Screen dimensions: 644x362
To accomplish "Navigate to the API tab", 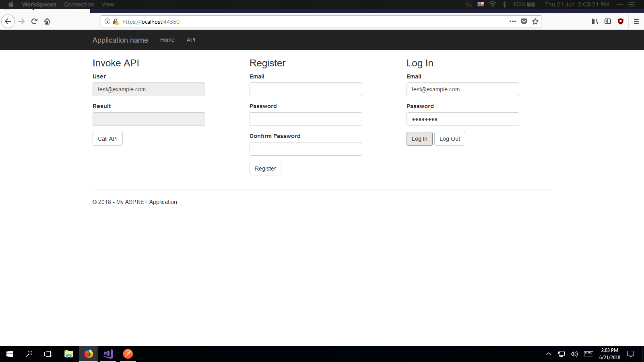I will coord(191,40).
